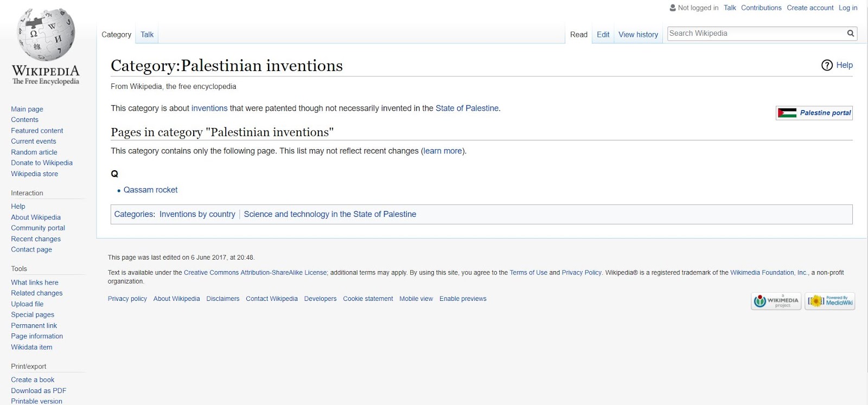Click the Wikipedia globe logo

point(46,35)
